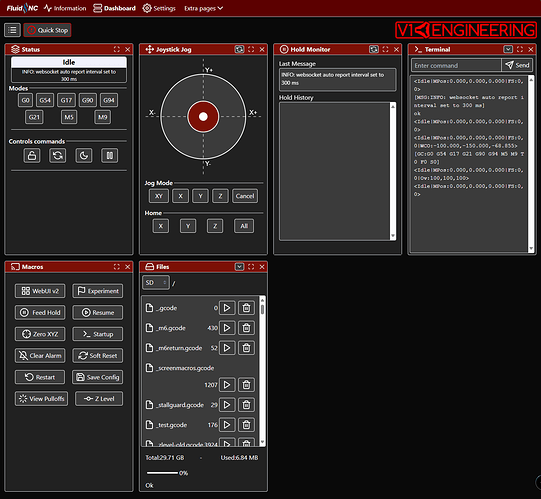The image size is (541, 499).
Task: Click the sleep moon icon in Controls commands
Action: (x=84, y=155)
